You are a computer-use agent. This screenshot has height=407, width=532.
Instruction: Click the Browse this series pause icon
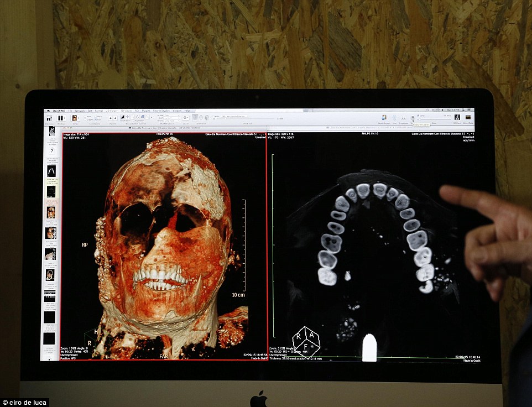coord(413,117)
